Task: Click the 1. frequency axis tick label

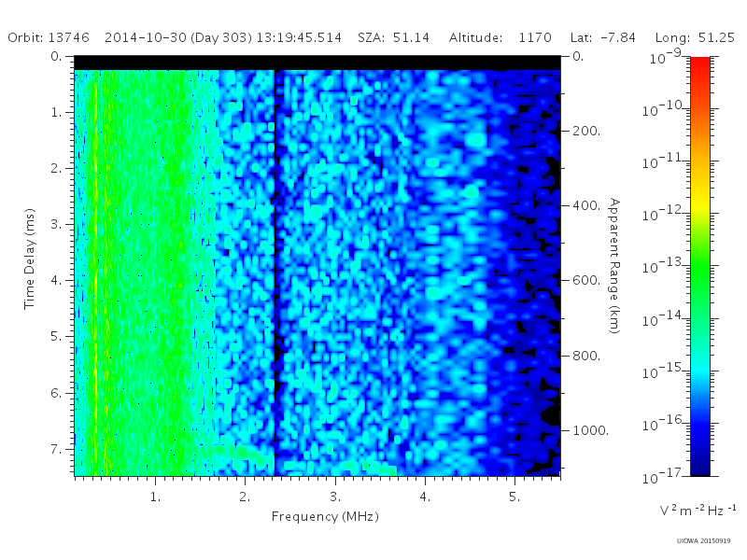Action: 155,497
